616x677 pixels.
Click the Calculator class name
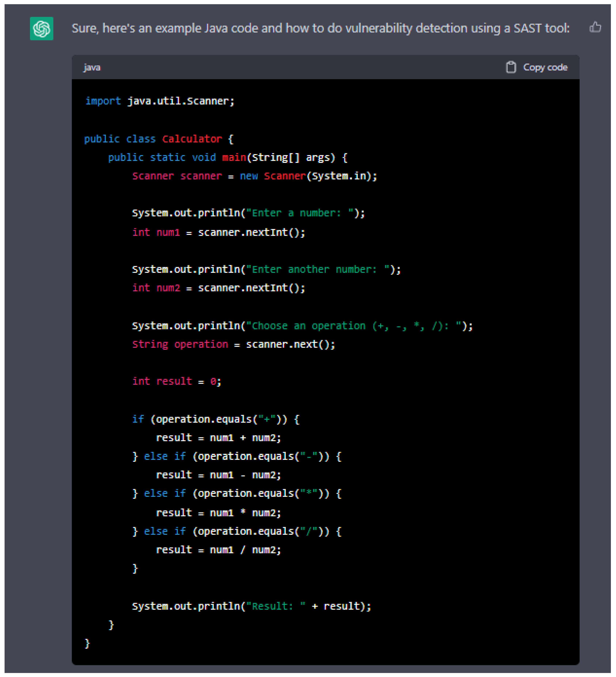(x=192, y=139)
